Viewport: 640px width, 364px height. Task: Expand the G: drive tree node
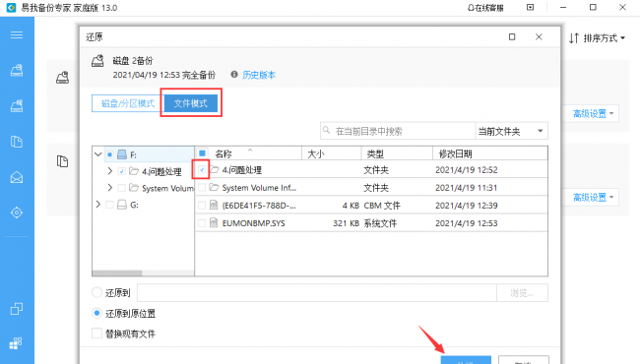coord(97,205)
